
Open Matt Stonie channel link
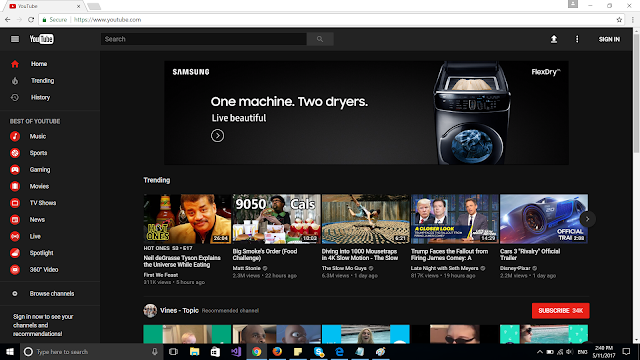coord(247,268)
